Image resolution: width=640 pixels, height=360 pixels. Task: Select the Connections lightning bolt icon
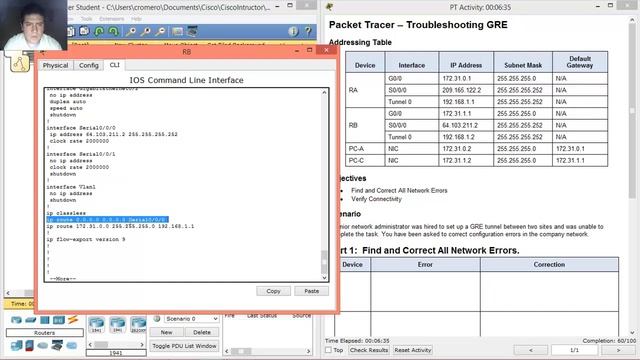click(x=73, y=320)
